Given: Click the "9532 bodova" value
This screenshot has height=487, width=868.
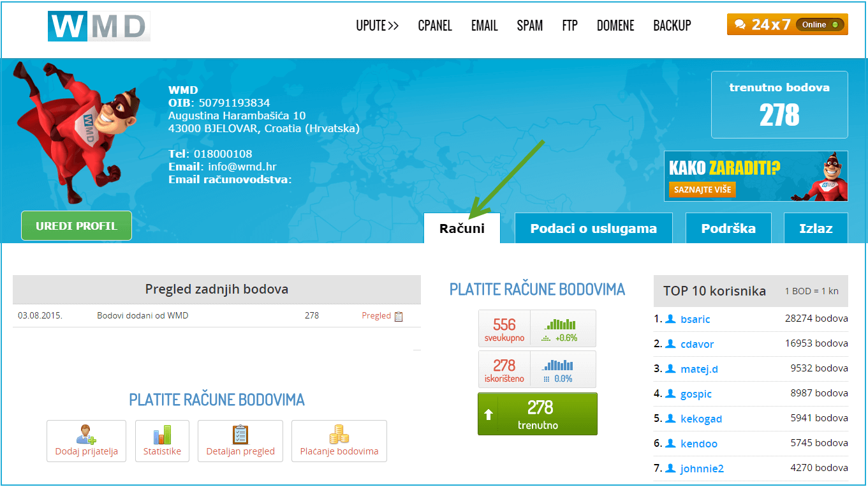Looking at the screenshot, I should click(x=820, y=368).
